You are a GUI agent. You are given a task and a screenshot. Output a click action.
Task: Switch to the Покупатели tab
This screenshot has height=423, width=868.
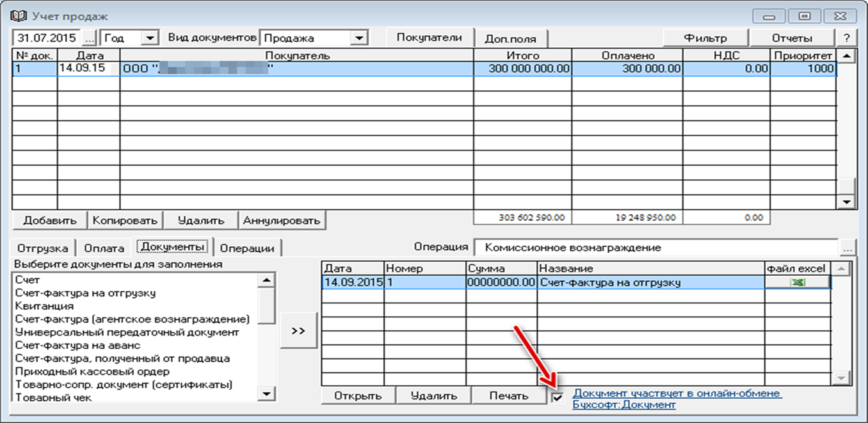point(430,38)
